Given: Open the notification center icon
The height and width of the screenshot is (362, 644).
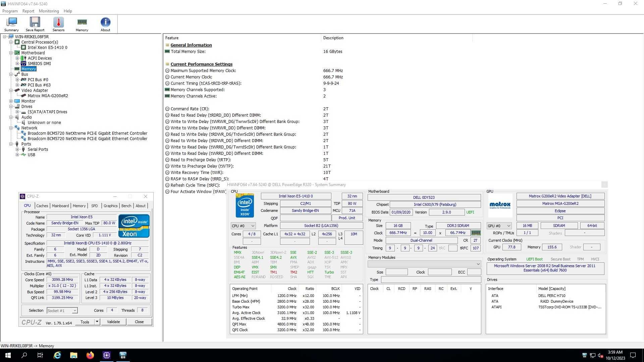Looking at the screenshot, I should (x=633, y=355).
